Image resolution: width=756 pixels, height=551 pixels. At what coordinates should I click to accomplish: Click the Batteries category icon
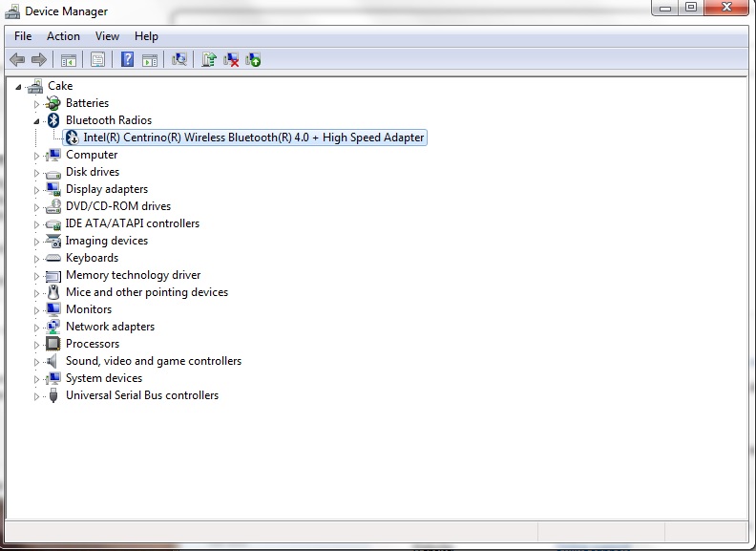53,103
